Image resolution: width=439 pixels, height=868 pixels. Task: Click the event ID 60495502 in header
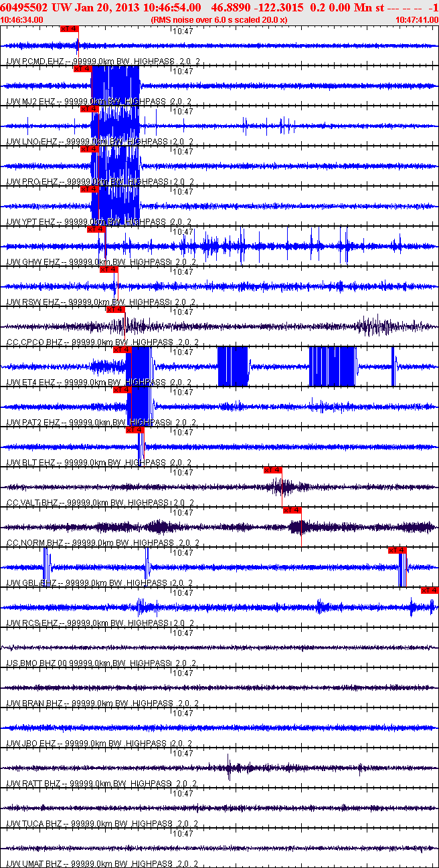23,7
